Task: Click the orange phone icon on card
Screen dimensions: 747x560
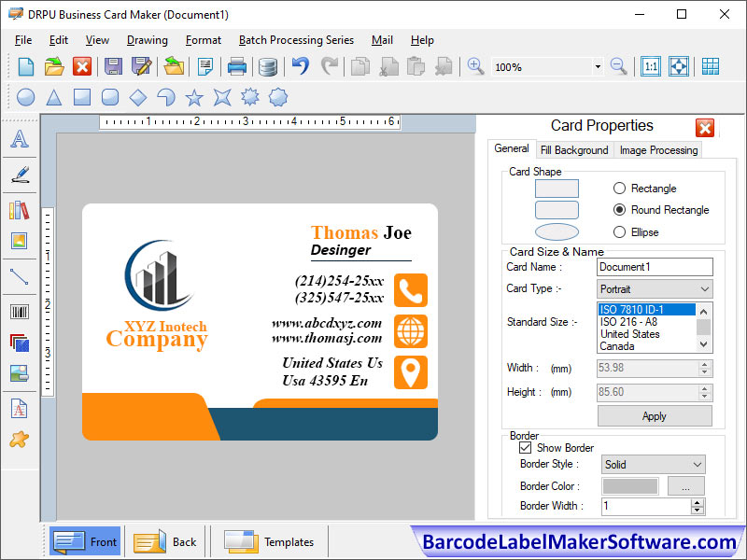Action: (411, 290)
